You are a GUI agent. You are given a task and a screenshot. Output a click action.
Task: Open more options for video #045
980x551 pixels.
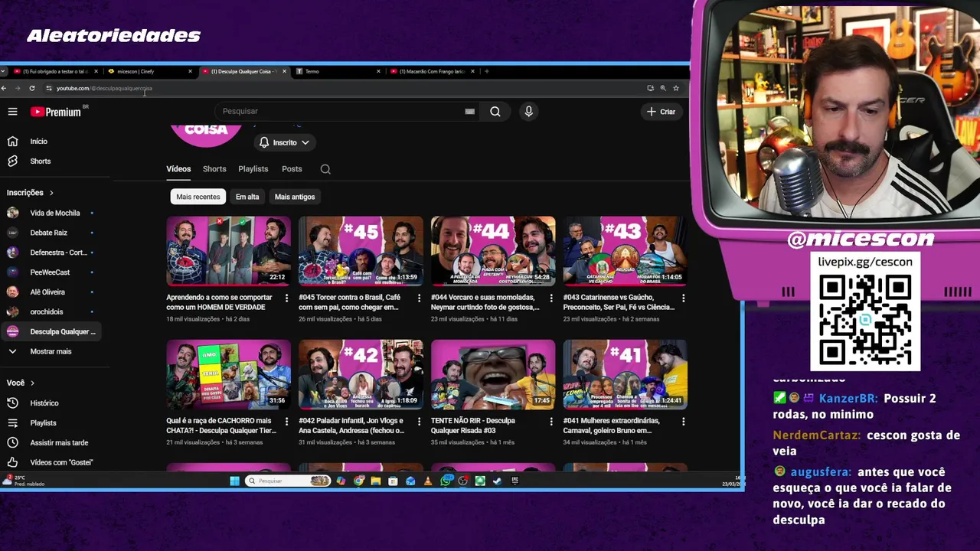(x=419, y=298)
